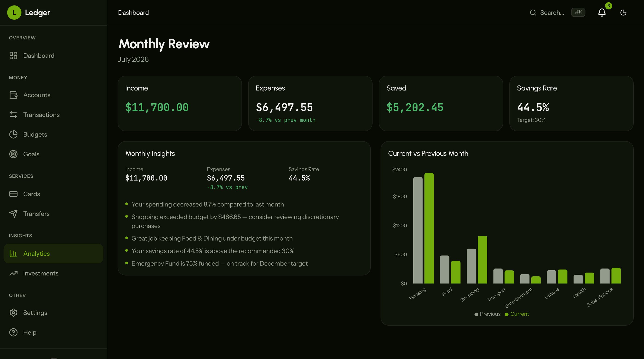Click the previous Food bar in chart

pyautogui.click(x=445, y=269)
